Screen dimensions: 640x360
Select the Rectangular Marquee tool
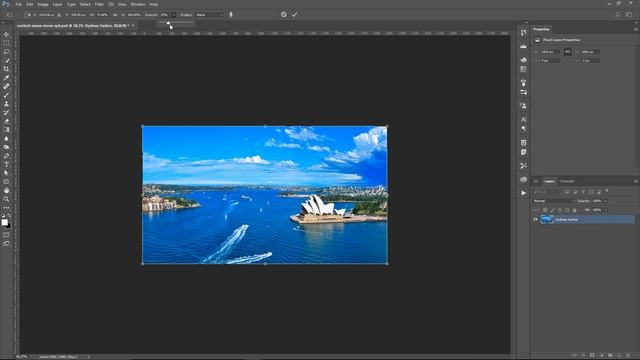[6, 43]
